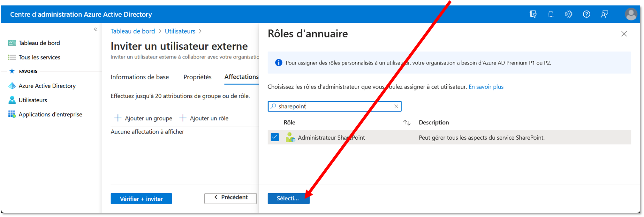Clear the sharepoint search text
644x217 pixels.
396,106
